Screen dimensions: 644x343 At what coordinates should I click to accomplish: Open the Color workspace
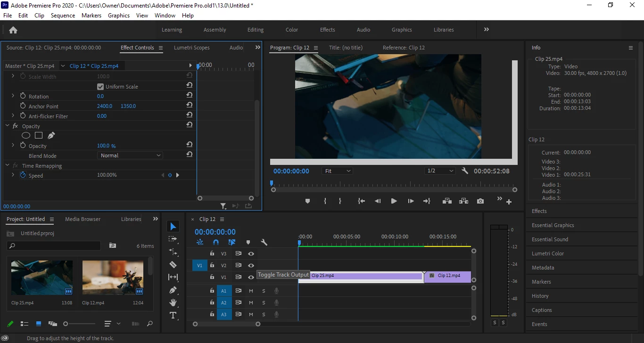[x=291, y=30]
